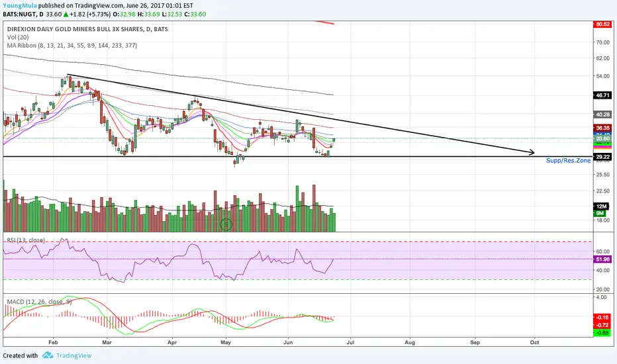
Task: Click the dark red 36.35 price label
Action: click(x=602, y=128)
